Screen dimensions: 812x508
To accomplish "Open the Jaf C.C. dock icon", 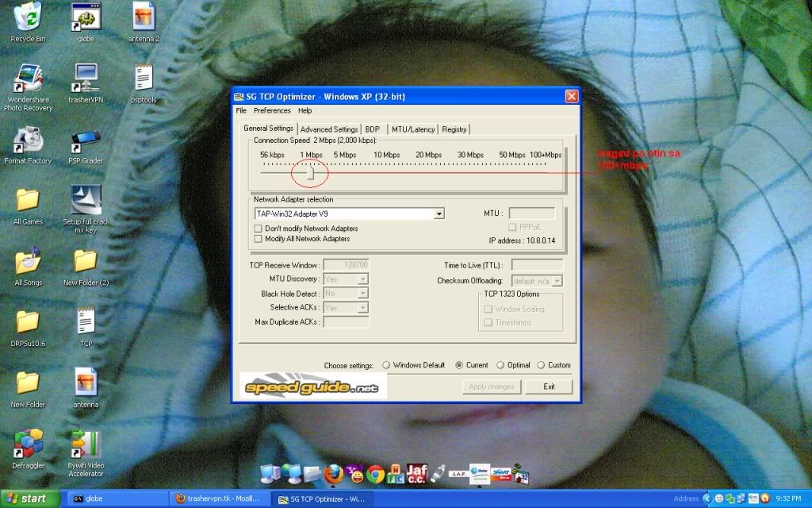I will click(417, 473).
